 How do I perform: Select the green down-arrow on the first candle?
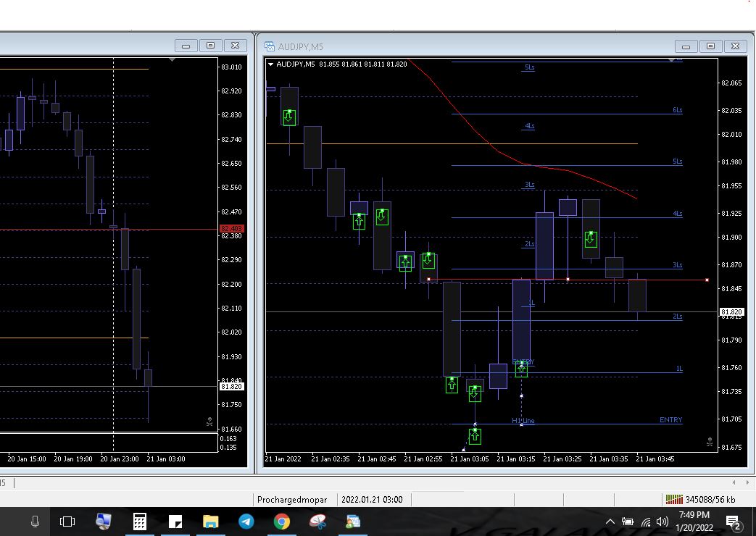click(288, 117)
